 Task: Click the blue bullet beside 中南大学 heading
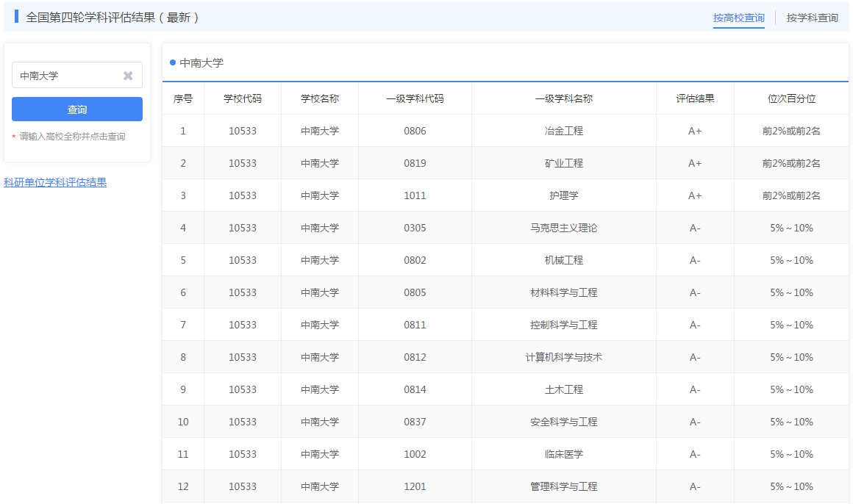[x=171, y=63]
